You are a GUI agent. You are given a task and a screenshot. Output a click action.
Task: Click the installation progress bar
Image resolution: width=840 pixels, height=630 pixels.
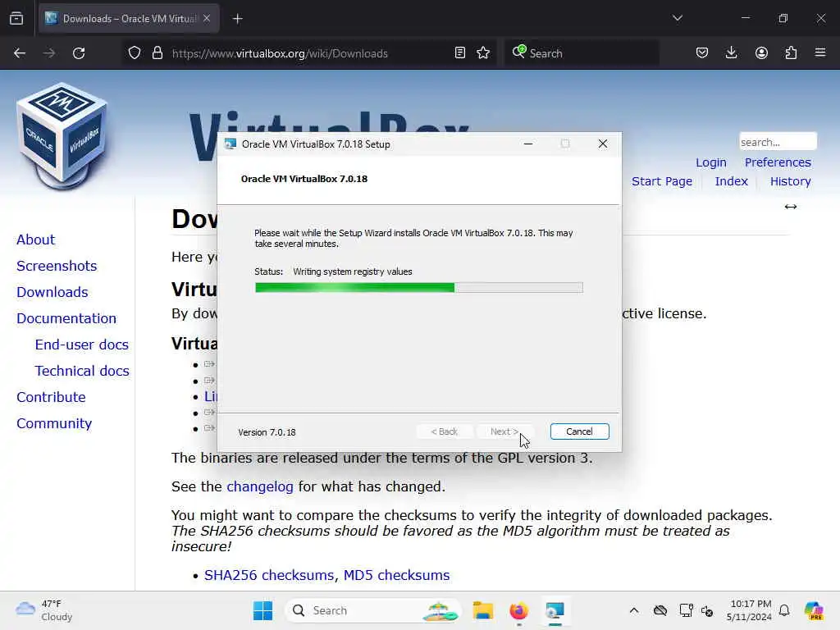point(419,288)
